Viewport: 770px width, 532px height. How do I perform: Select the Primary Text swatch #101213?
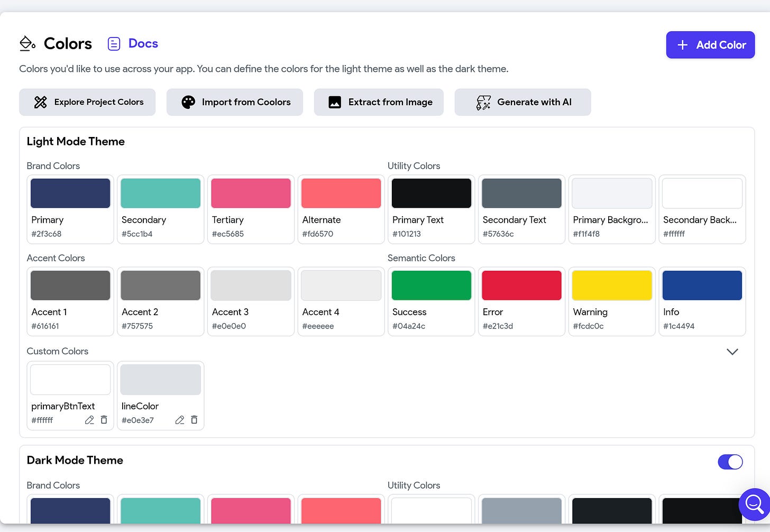click(x=432, y=193)
